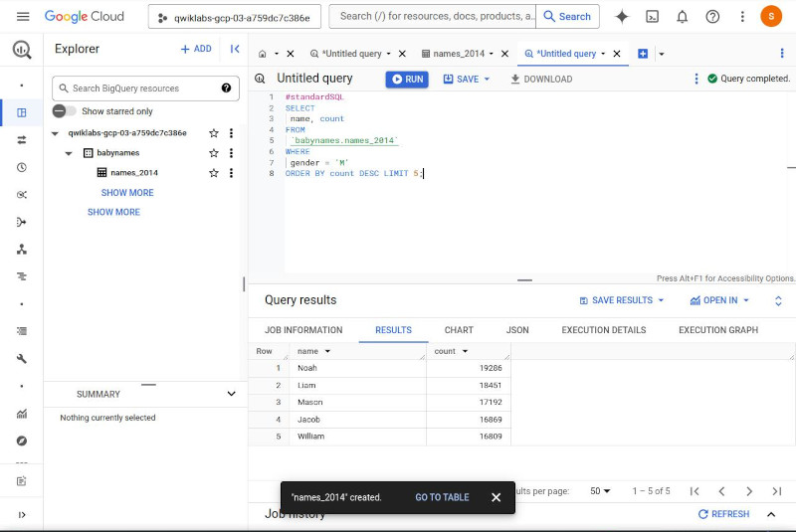Open actions menu for babynames dataset

231,153
